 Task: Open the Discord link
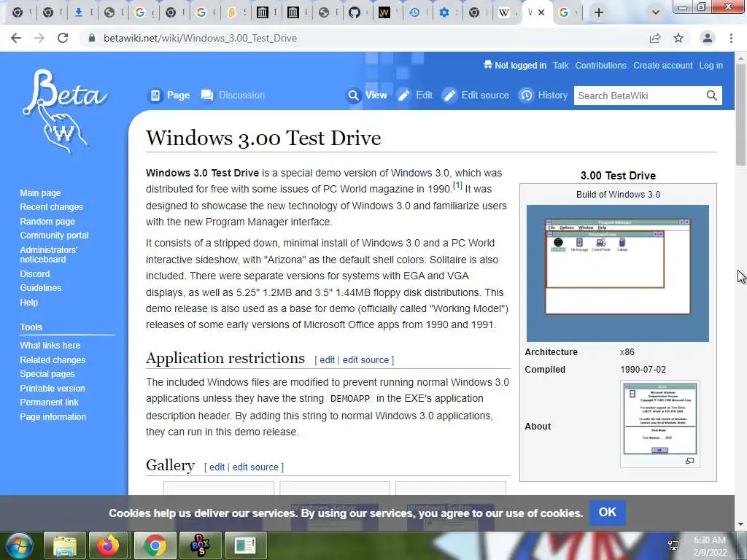(x=35, y=274)
